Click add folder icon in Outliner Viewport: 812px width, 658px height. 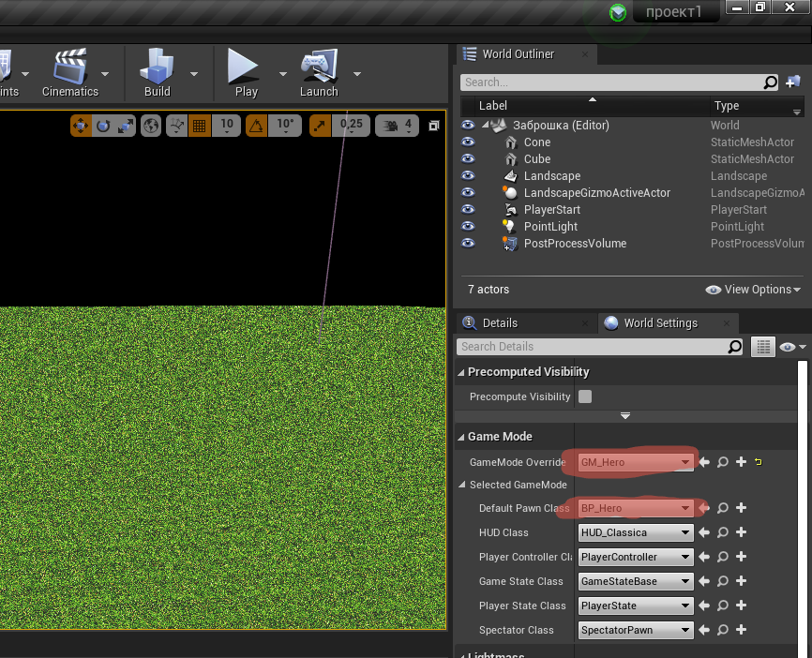point(793,82)
